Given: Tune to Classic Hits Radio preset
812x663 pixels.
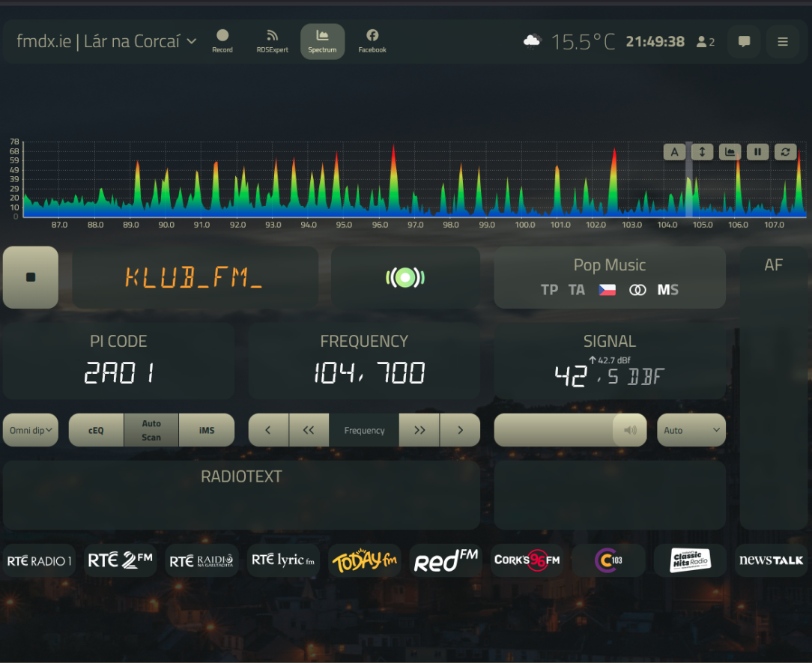Looking at the screenshot, I should 690,560.
